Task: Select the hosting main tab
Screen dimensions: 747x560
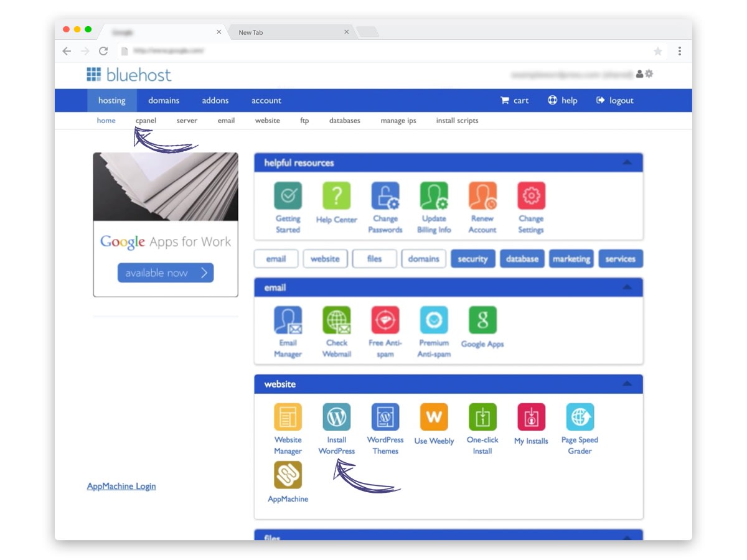Action: [112, 100]
